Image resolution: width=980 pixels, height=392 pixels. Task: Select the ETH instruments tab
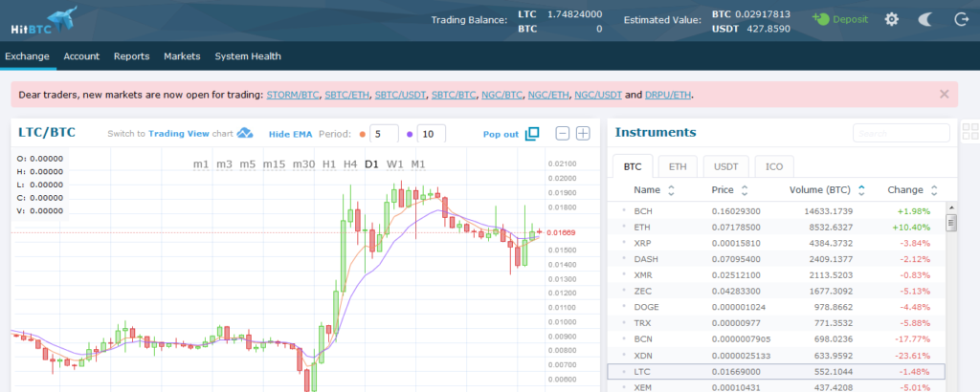(678, 167)
